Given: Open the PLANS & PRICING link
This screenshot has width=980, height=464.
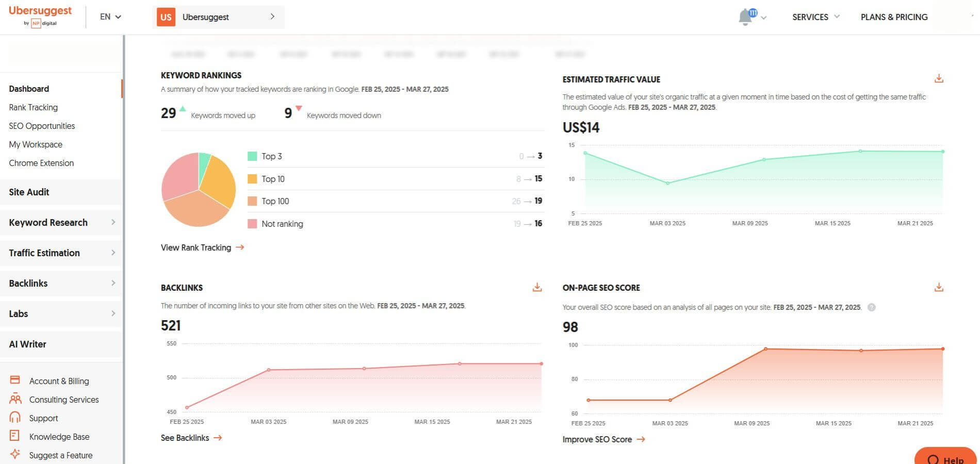Looking at the screenshot, I should pos(894,17).
